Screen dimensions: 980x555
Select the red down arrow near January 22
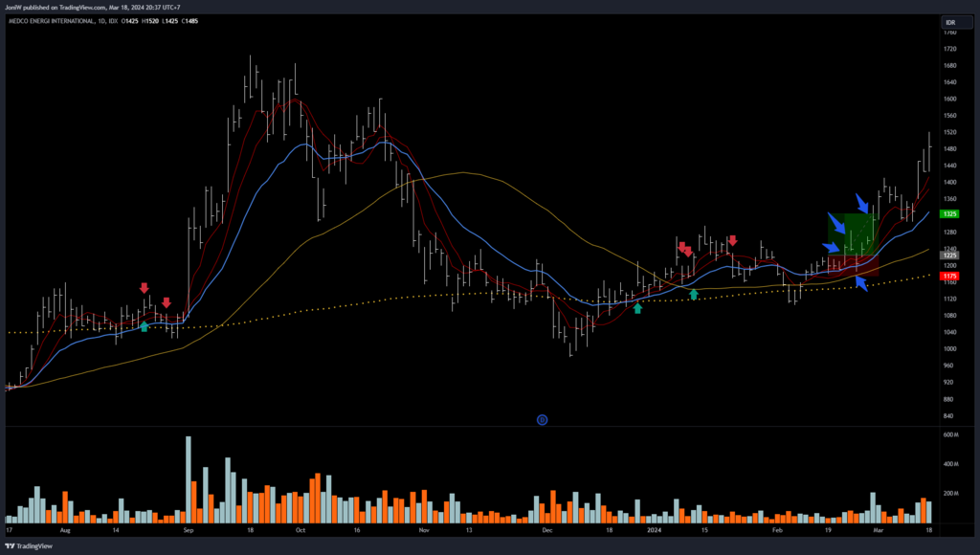pos(732,240)
